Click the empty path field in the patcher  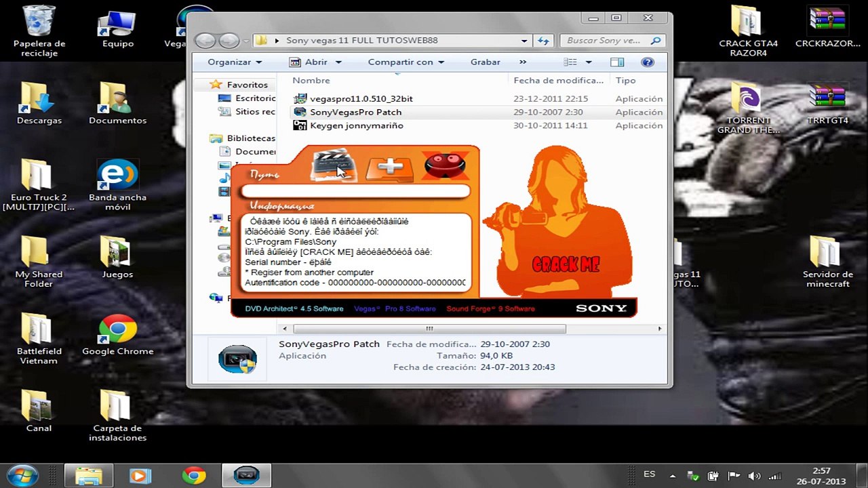coord(355,192)
